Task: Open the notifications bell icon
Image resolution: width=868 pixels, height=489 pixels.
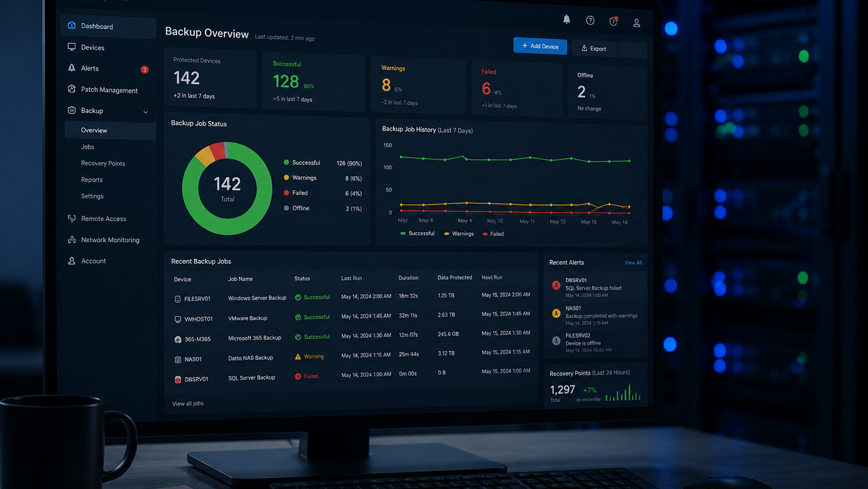Action: tap(566, 19)
